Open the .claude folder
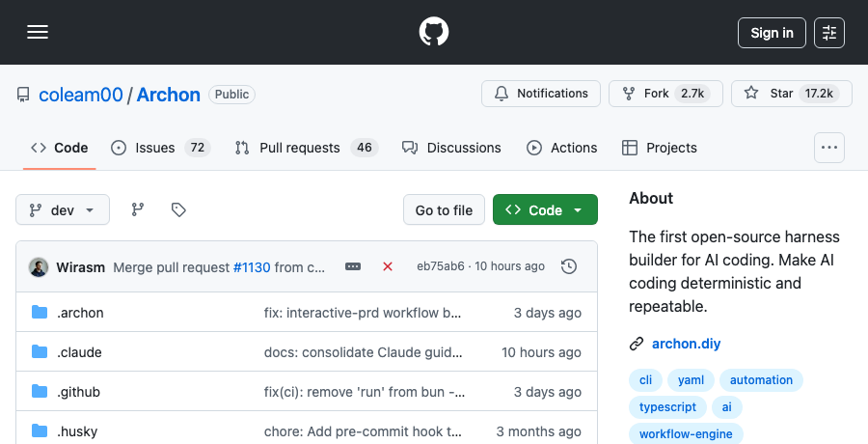The image size is (868, 444). 79,352
